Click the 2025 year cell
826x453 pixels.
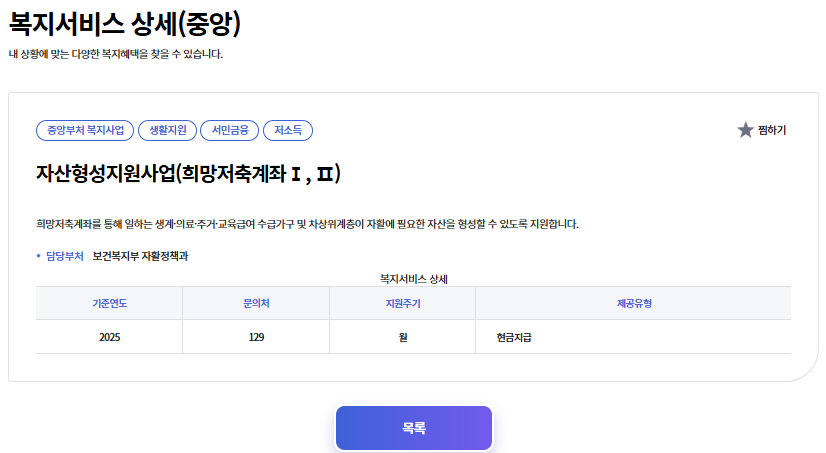(x=109, y=337)
